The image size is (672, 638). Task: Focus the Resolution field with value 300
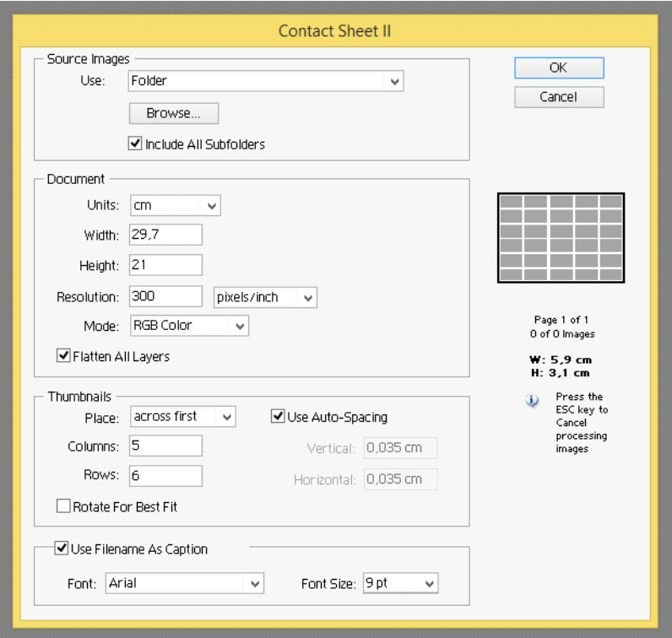[x=165, y=296]
